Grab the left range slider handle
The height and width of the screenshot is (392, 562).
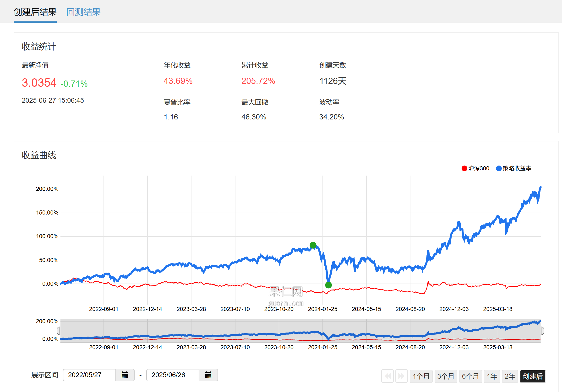(59, 331)
